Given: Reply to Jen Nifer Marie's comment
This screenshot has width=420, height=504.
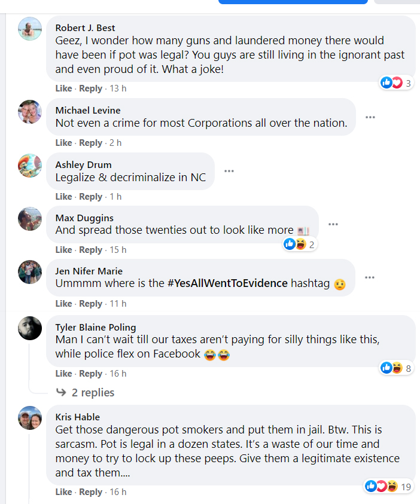Looking at the screenshot, I should click(x=91, y=304).
